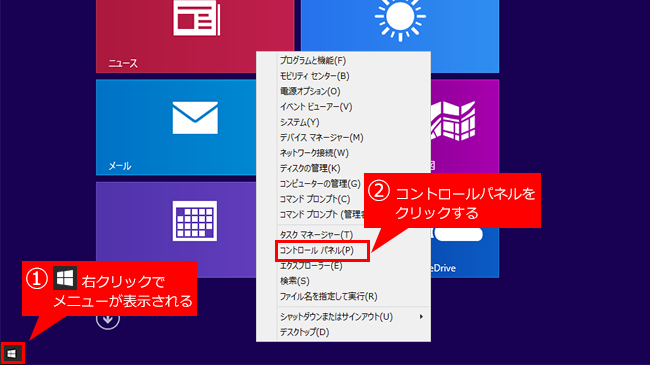Show all apps with down arrow button

108,319
